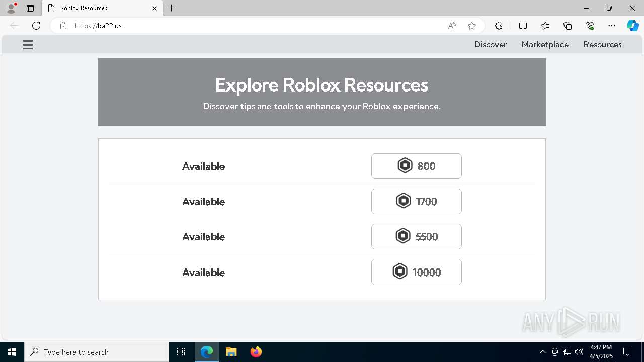The width and height of the screenshot is (644, 362).
Task: Toggle Split screen view
Action: click(523, 26)
